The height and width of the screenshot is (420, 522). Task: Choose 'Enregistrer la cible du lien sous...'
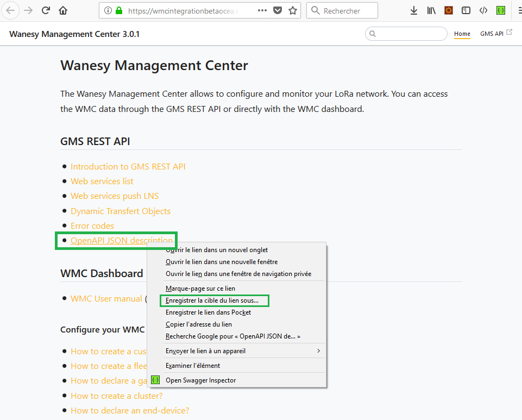coord(216,300)
